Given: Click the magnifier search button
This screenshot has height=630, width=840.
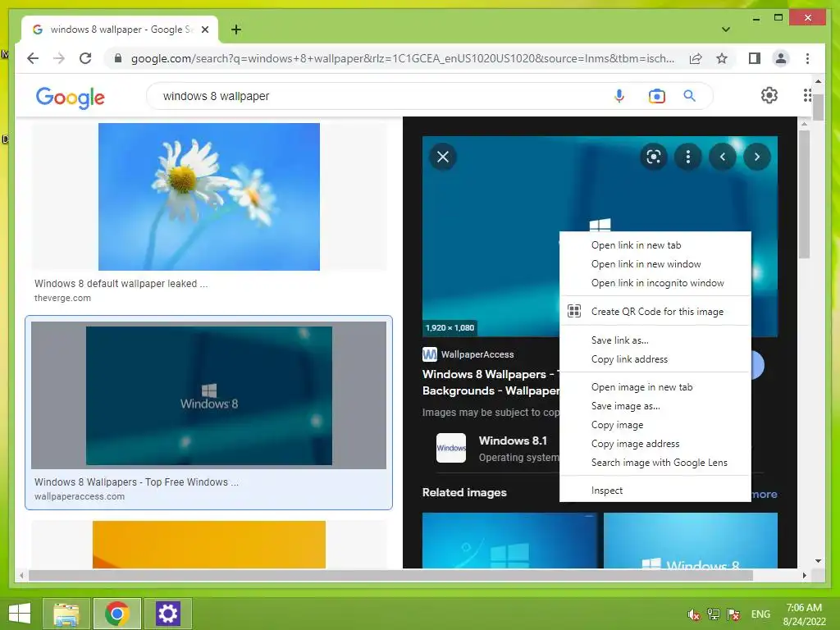Looking at the screenshot, I should tap(689, 96).
